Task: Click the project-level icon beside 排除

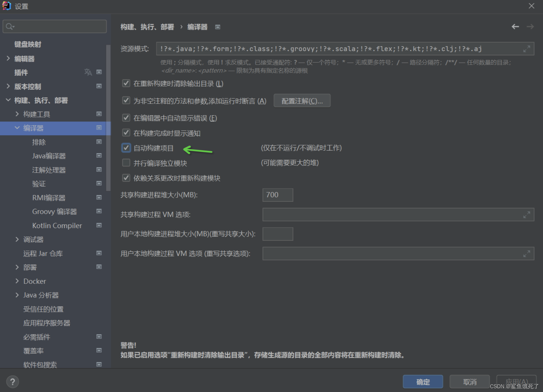Action: tap(99, 142)
